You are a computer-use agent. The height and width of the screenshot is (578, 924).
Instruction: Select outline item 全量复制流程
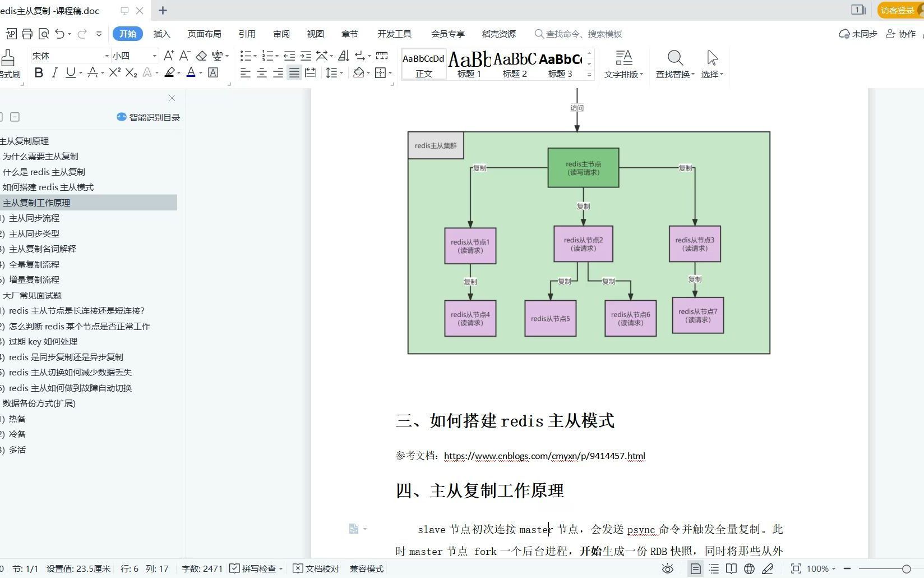coord(34,264)
